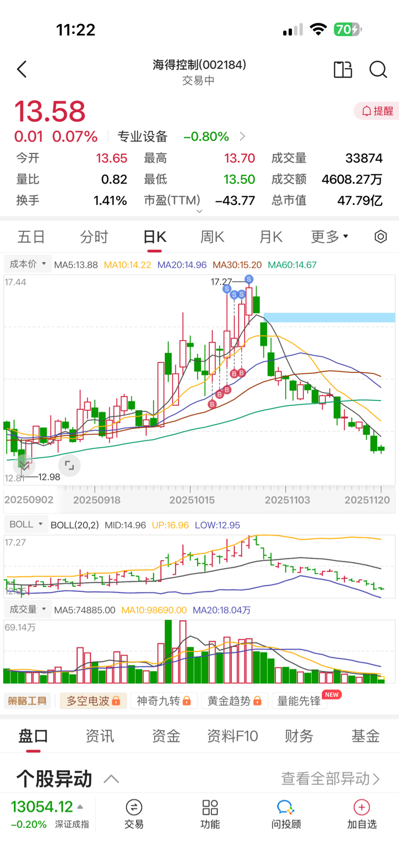The width and height of the screenshot is (399, 868).
Task: Open the 专业设备 sector chevron
Action: 243,136
